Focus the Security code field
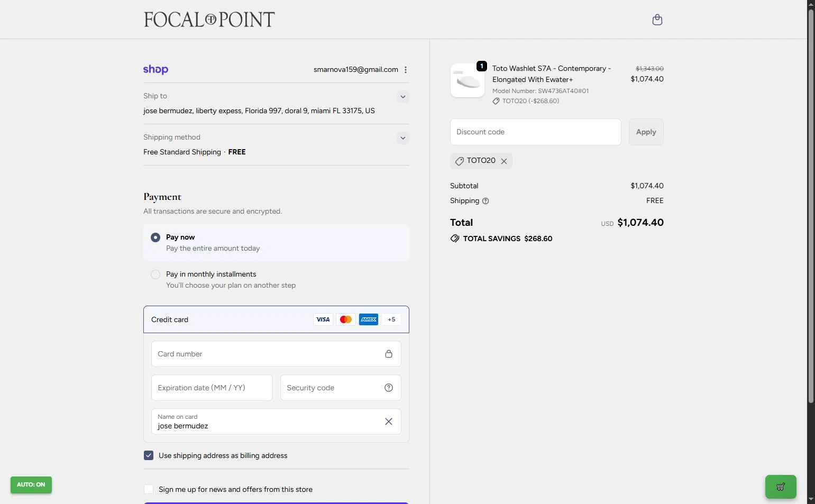 click(341, 388)
